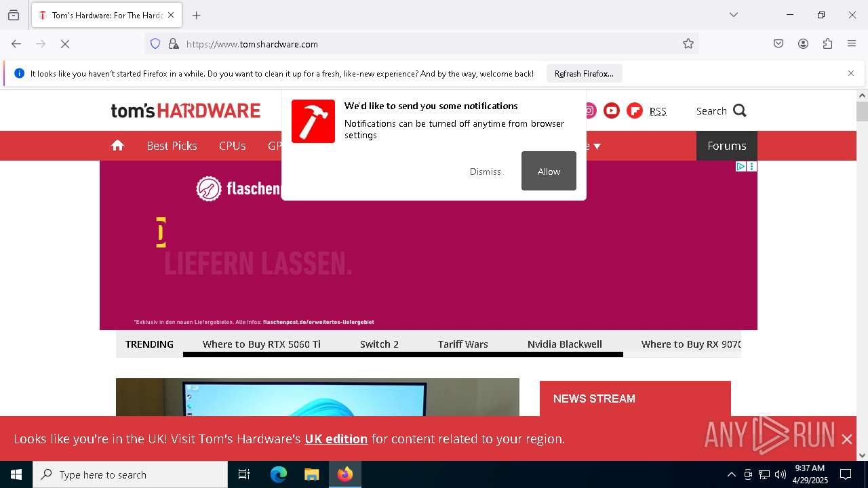This screenshot has height=488, width=868.
Task: Launch Microsoft Edge from taskbar
Action: point(279,474)
